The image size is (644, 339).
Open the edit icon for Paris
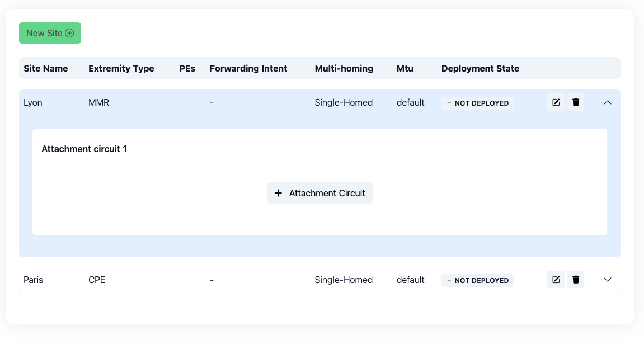click(x=556, y=280)
